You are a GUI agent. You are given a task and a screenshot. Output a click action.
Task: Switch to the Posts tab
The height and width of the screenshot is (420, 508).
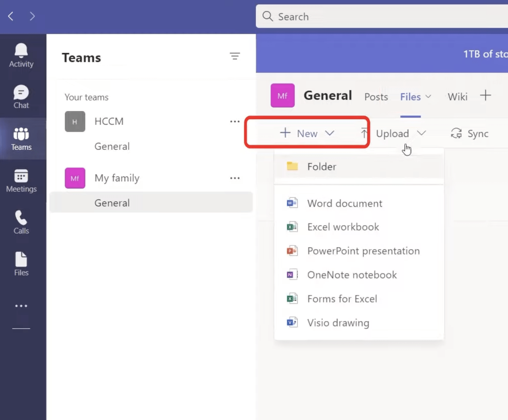pos(376,97)
